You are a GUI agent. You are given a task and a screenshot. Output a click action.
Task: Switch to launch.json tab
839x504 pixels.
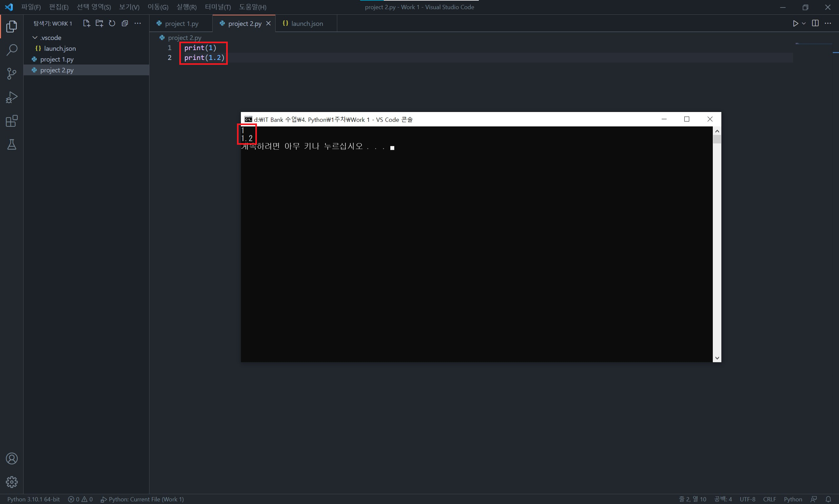pyautogui.click(x=306, y=24)
